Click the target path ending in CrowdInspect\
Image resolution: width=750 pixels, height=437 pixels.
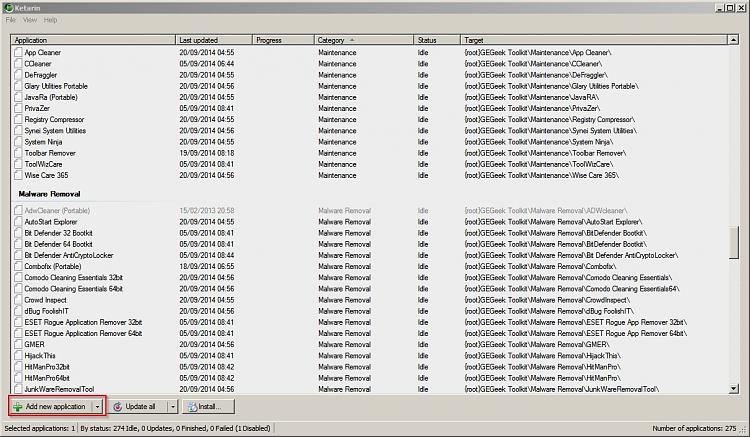547,300
